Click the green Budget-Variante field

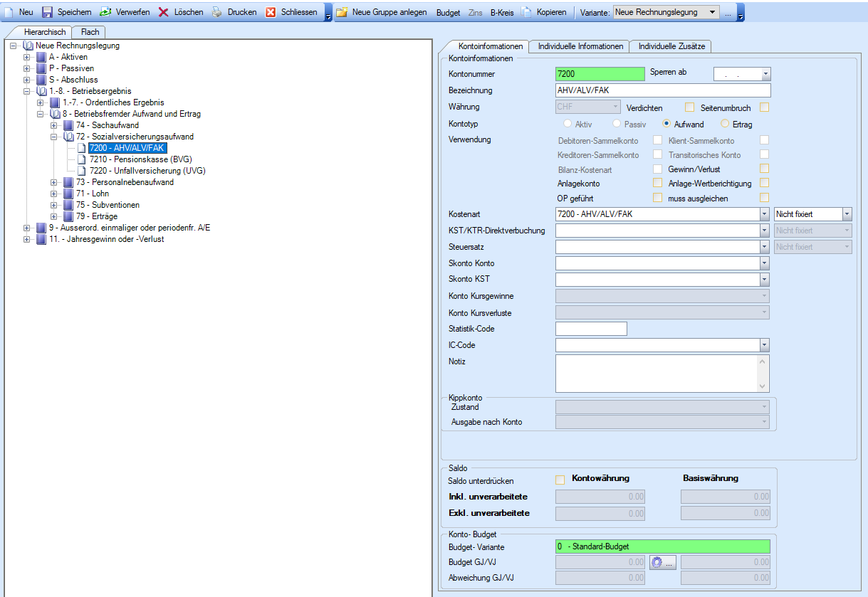point(662,546)
